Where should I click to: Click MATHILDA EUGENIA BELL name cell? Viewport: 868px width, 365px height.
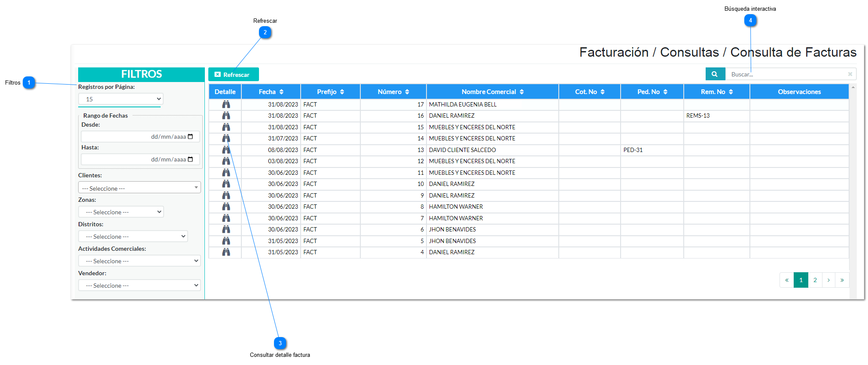click(x=493, y=104)
